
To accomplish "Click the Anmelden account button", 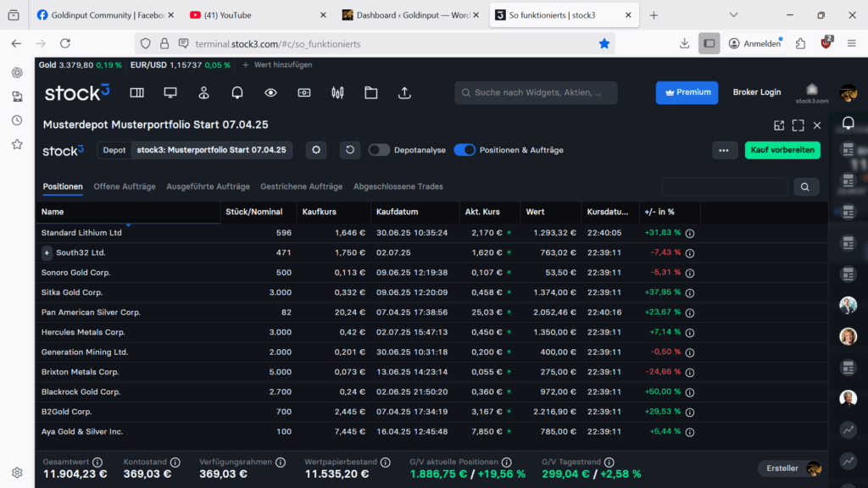I will coord(756,44).
